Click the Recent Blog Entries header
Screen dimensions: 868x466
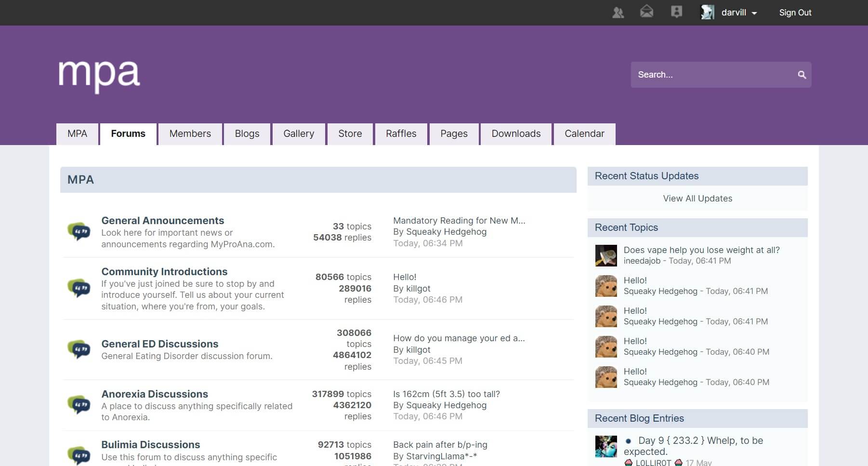(x=697, y=419)
